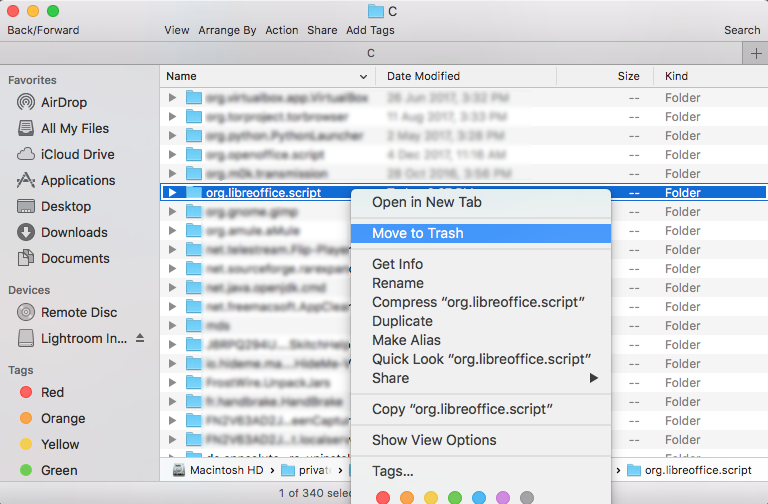Open Tags... from the context menu
The width and height of the screenshot is (768, 504).
pos(480,471)
